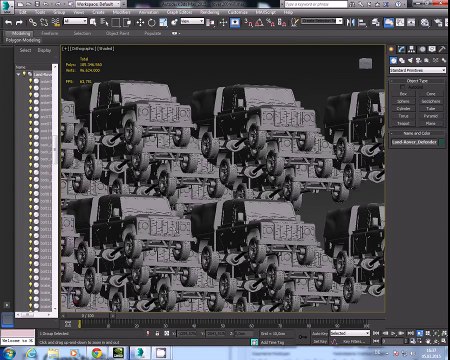Collapse the Land Rover tree node
Viewport: 450px width, 360px height.
click(x=18, y=74)
